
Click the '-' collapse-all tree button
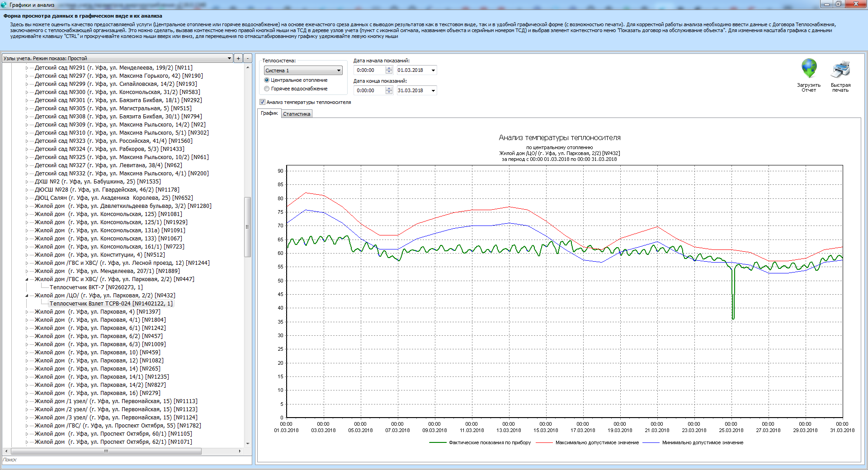coord(248,58)
